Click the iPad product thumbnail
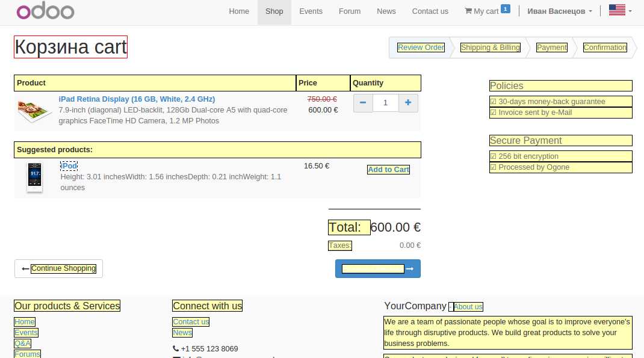The width and height of the screenshot is (644, 358). tap(34, 111)
